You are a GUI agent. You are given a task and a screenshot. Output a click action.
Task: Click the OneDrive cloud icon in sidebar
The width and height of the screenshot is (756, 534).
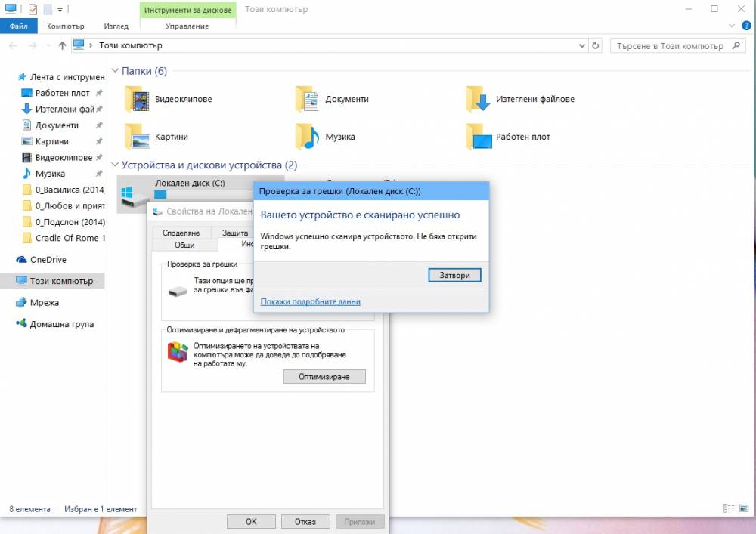[x=21, y=260]
